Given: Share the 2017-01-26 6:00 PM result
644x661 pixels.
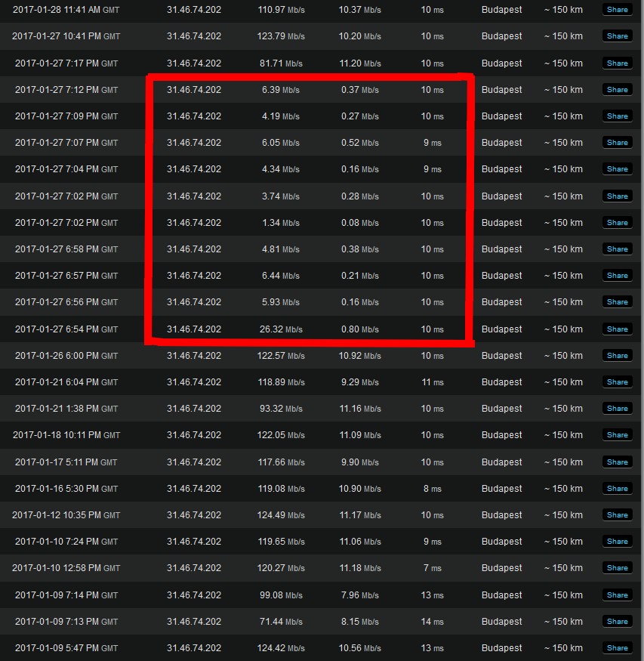Looking at the screenshot, I should pos(617,356).
